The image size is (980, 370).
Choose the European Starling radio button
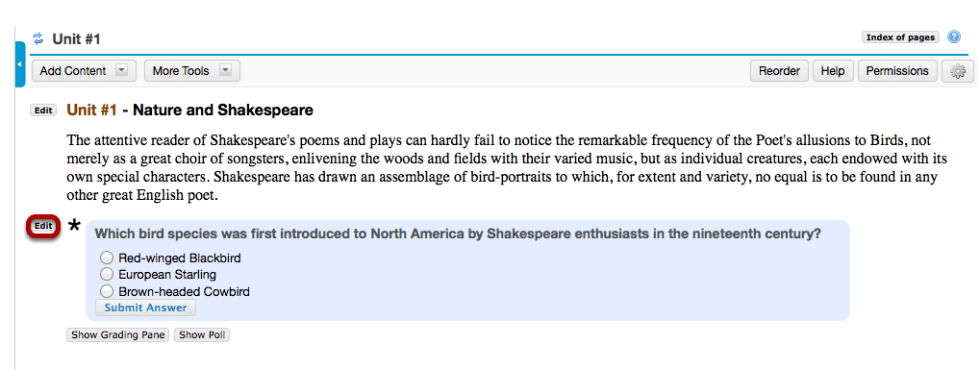[107, 274]
